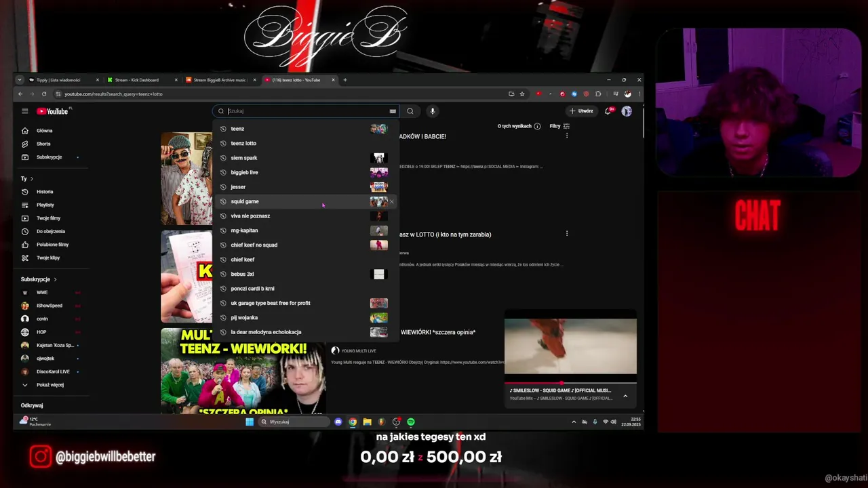Open three-dot menu for the BABCIE video

(567, 136)
